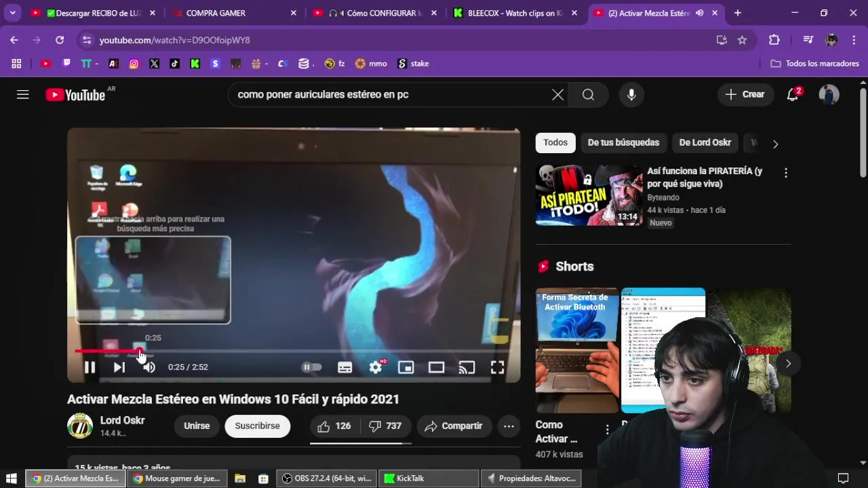Open a new browser tab
The width and height of the screenshot is (868, 488).
click(738, 13)
